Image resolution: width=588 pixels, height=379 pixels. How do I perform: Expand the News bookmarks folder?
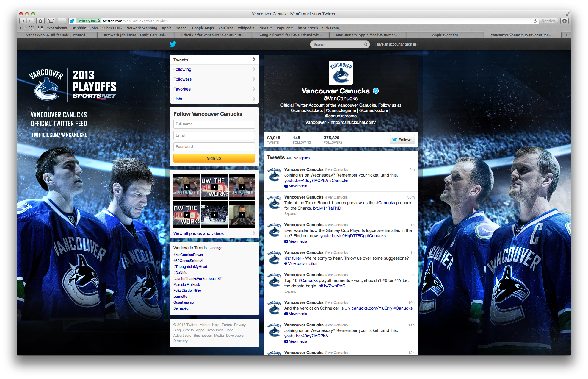tap(265, 28)
